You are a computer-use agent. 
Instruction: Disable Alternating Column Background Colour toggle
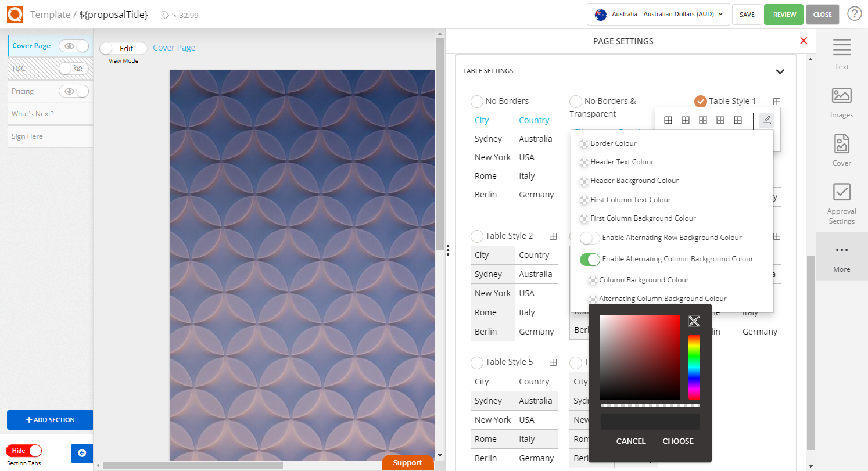590,260
